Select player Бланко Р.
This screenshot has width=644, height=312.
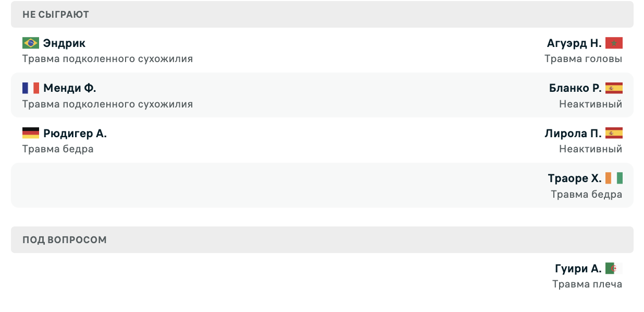coord(575,88)
